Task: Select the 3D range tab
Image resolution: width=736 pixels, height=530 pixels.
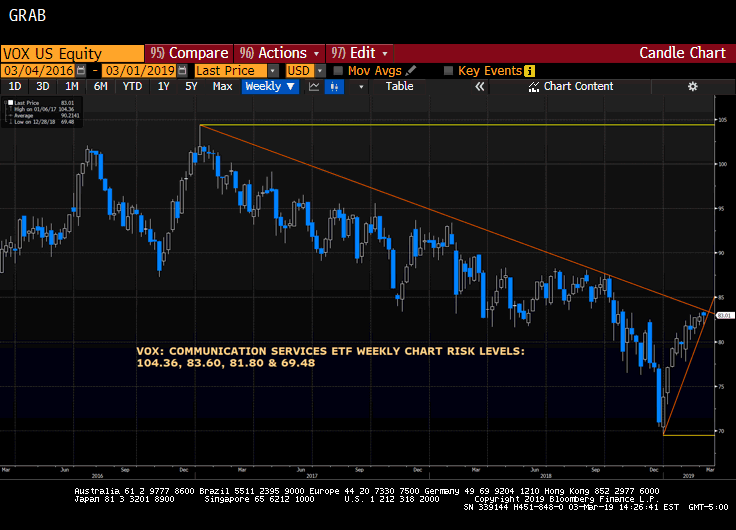Action: (x=43, y=86)
